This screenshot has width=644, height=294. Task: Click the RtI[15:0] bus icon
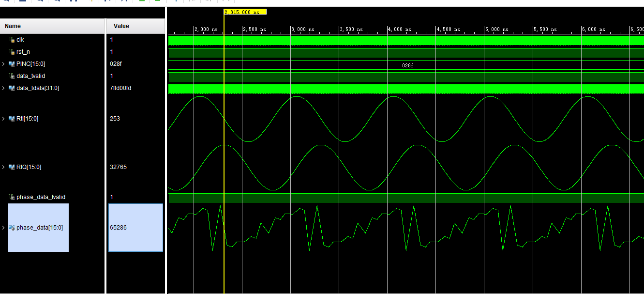pyautogui.click(x=12, y=119)
